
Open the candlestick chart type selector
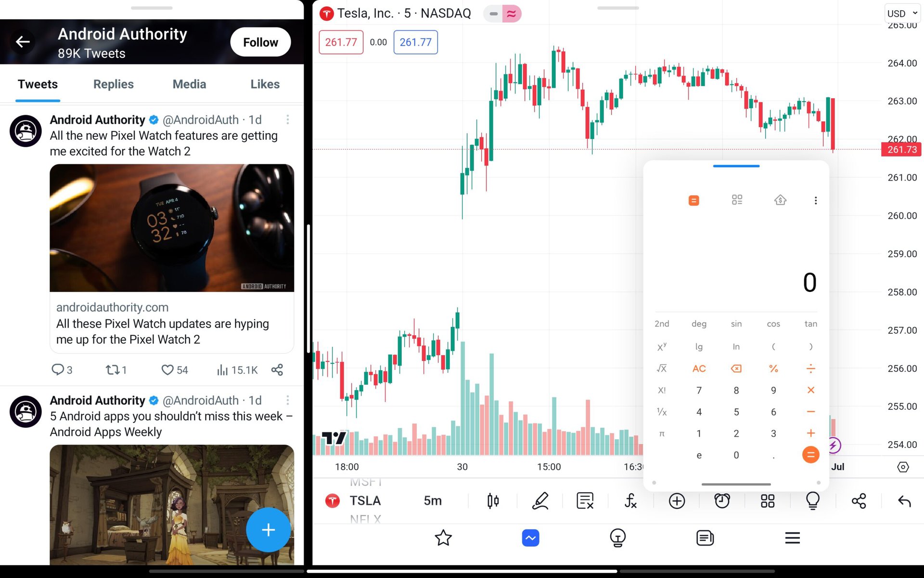click(x=493, y=501)
